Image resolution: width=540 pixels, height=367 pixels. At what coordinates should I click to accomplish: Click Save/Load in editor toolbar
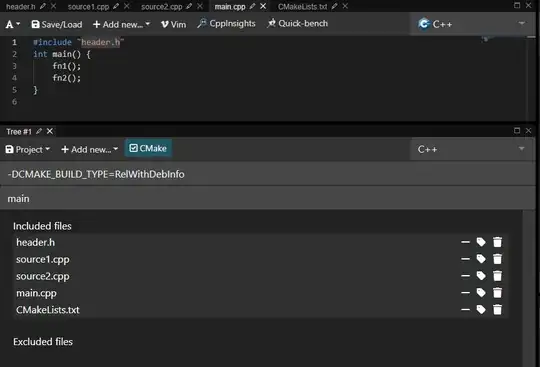tap(57, 24)
